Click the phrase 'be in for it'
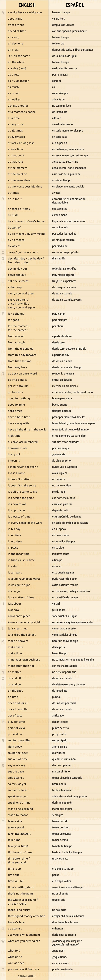101x980 pixels. [x=15, y=199]
